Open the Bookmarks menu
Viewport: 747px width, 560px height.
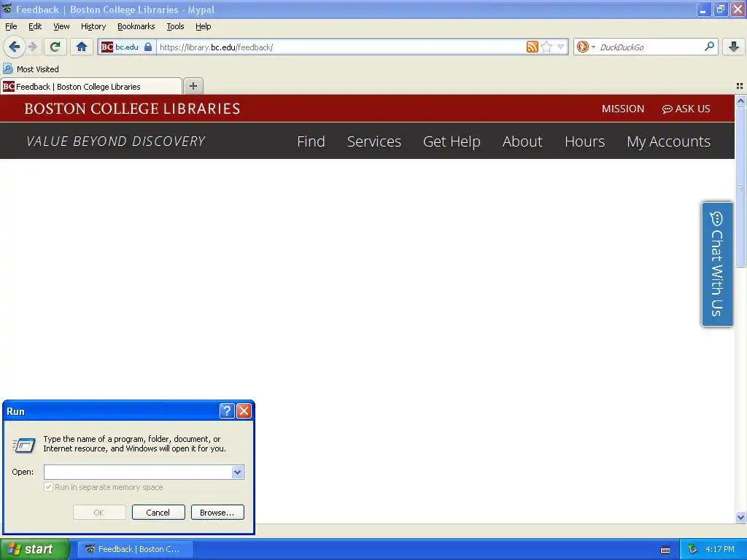136,26
